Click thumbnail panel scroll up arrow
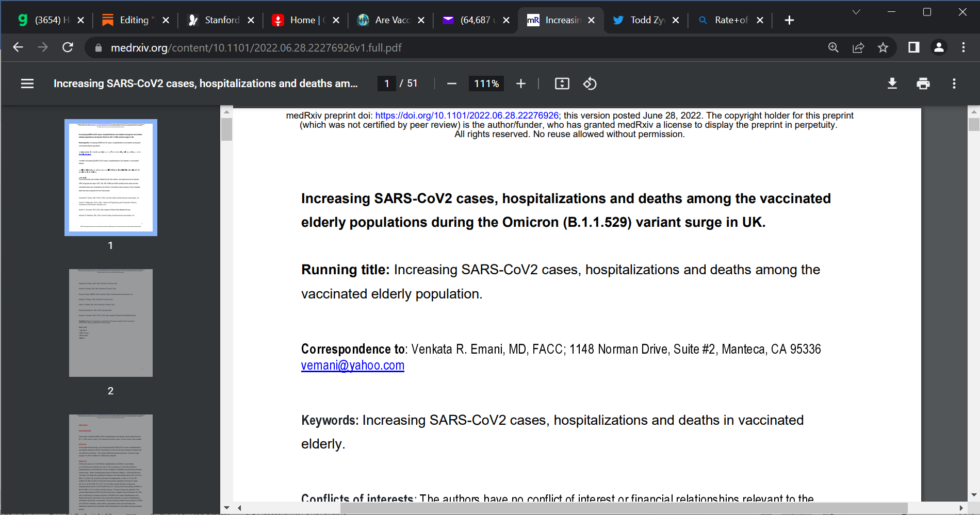 click(x=226, y=111)
